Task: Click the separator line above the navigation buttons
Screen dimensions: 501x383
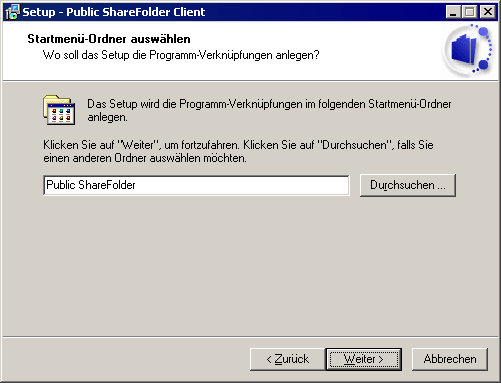Action: 250,337
